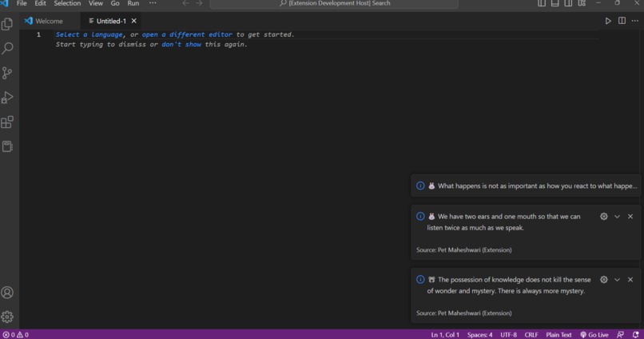This screenshot has height=339, width=644.
Task: Open the Source Control view
Action: [x=7, y=73]
